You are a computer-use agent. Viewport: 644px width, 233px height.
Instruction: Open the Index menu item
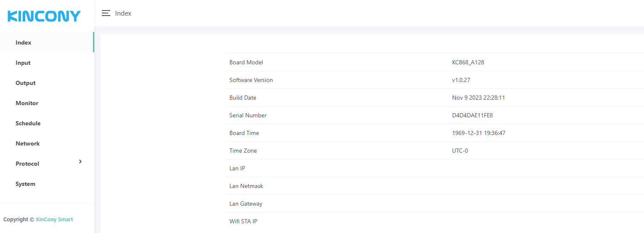point(24,42)
